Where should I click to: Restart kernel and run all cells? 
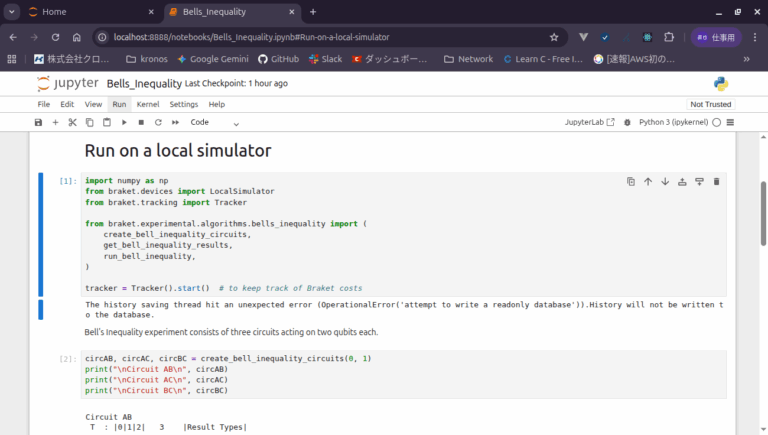[175, 122]
